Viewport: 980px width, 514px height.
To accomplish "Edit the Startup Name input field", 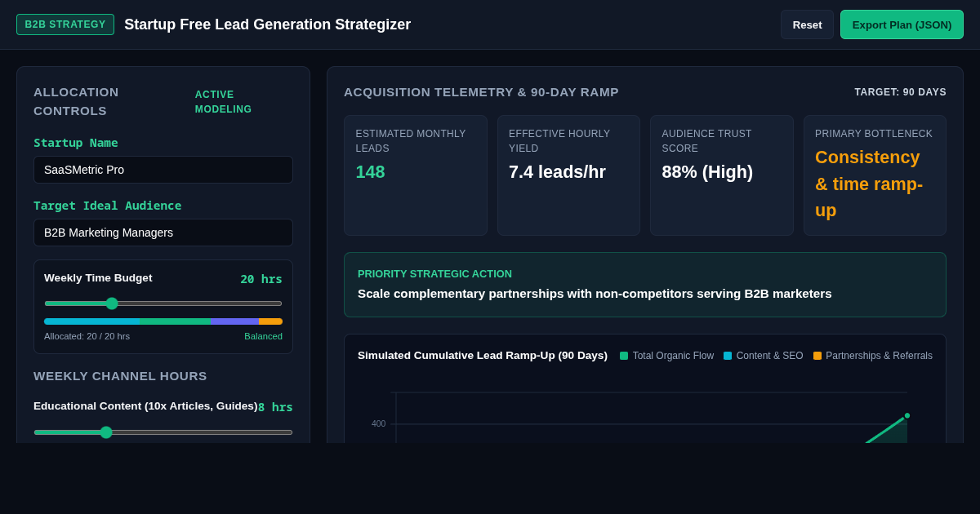I will pos(163,170).
